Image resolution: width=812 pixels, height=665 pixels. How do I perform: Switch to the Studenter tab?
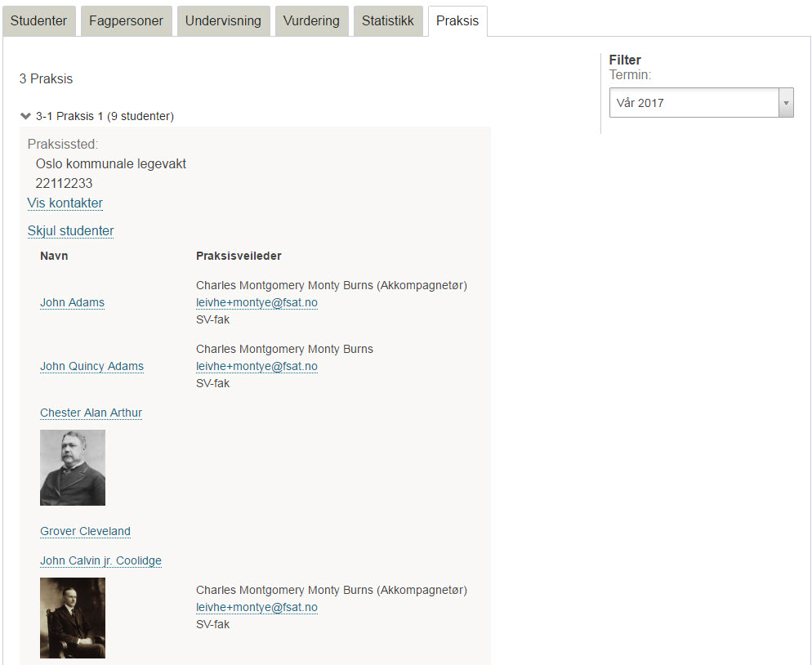pos(39,20)
